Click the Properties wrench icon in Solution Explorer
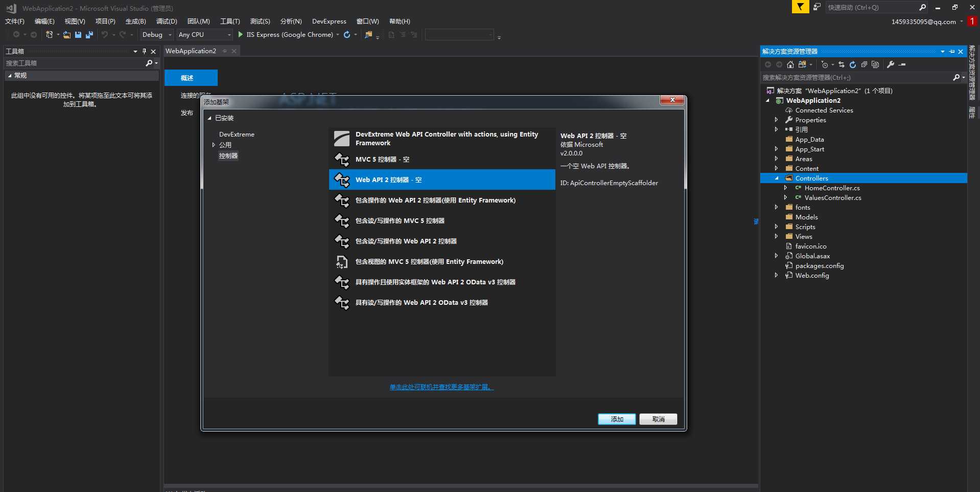Screen dimensions: 980x492 pyautogui.click(x=891, y=64)
